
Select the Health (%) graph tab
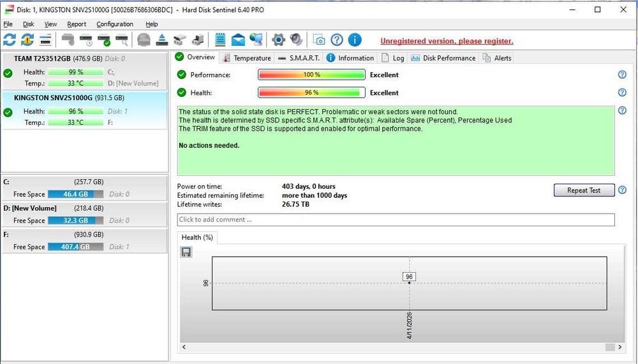tap(197, 238)
